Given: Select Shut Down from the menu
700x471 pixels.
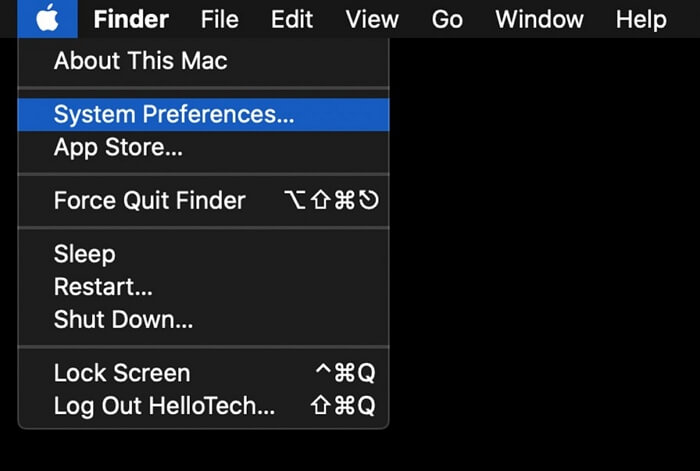Looking at the screenshot, I should (123, 321).
